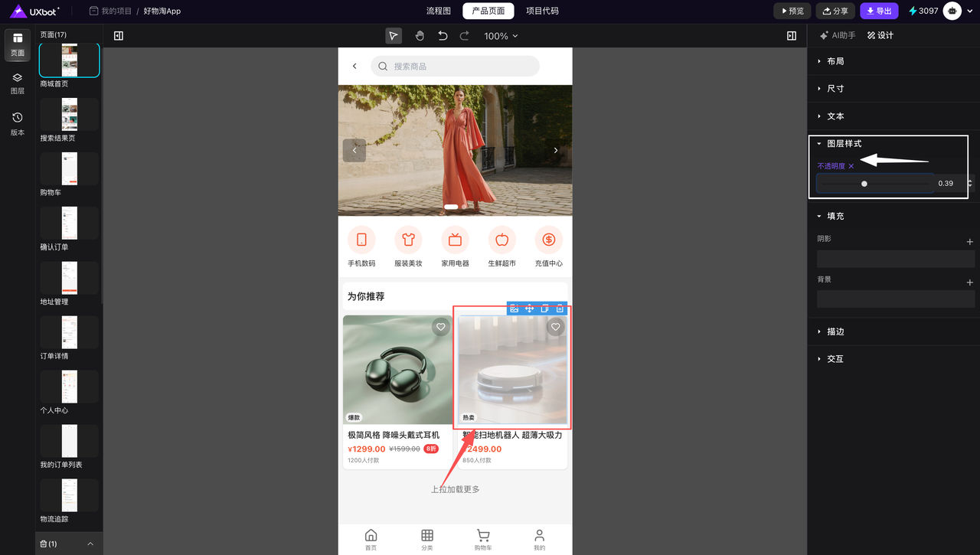Viewport: 980px width, 555px height.
Task: Expand the 描边 stroke section
Action: tap(835, 331)
